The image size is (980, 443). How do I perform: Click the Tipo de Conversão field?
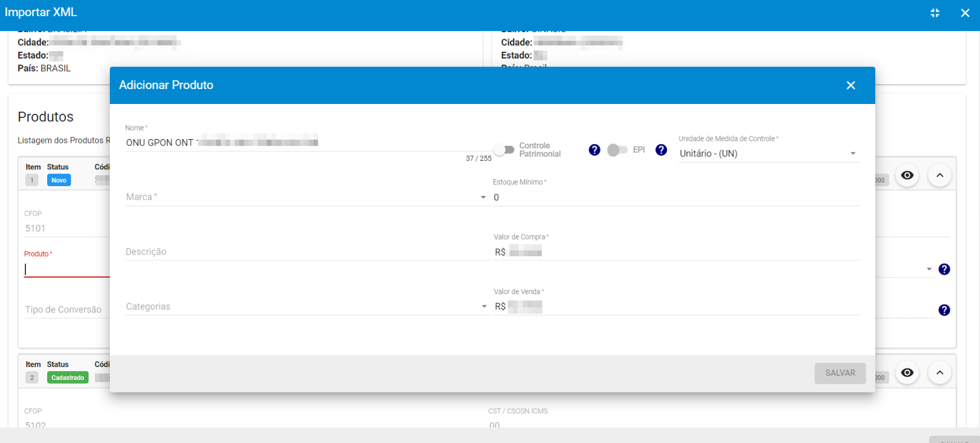coord(67,310)
